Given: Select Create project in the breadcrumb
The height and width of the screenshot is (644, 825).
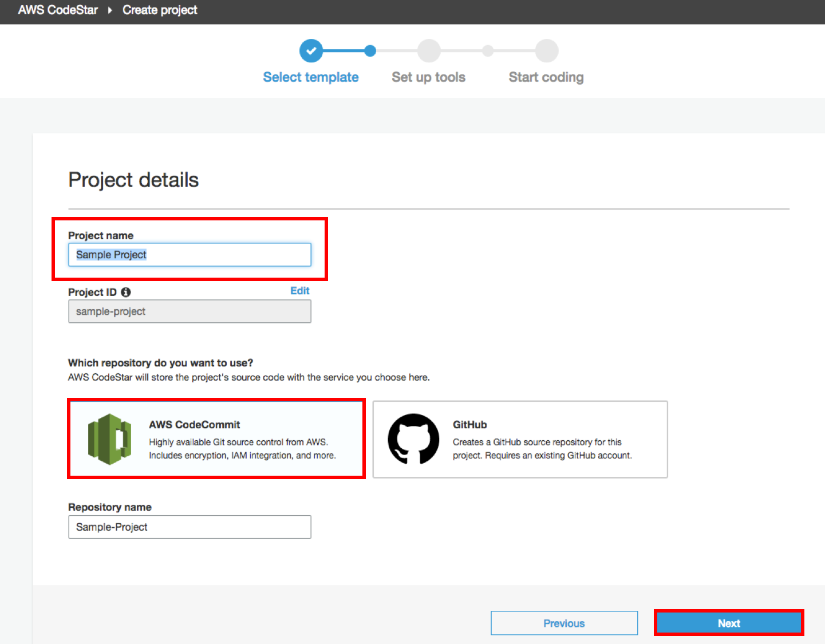Looking at the screenshot, I should coord(160,10).
